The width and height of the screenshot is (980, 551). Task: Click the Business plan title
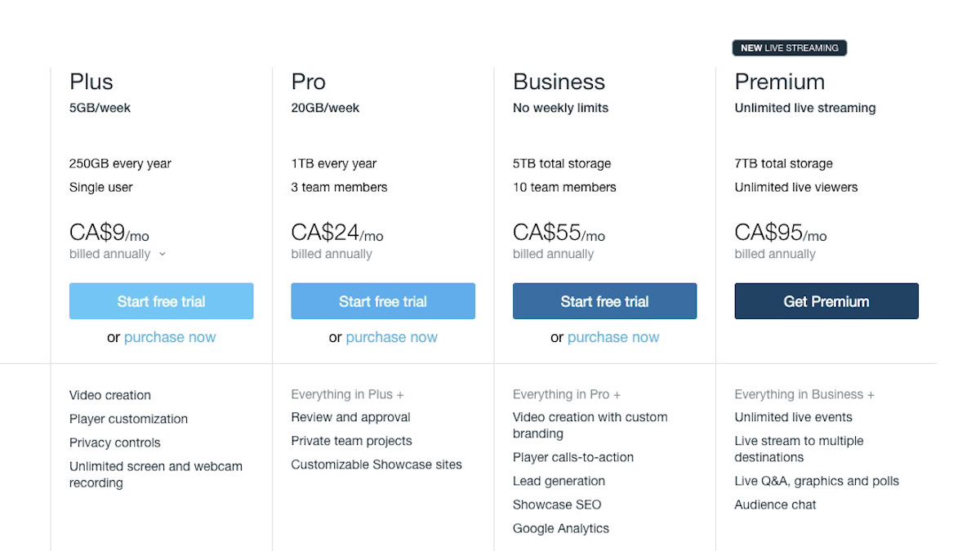pyautogui.click(x=559, y=82)
